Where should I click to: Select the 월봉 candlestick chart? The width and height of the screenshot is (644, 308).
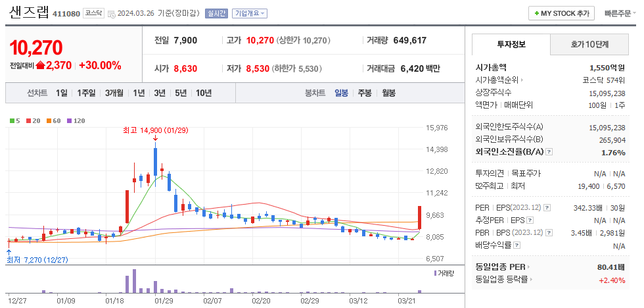[388, 93]
